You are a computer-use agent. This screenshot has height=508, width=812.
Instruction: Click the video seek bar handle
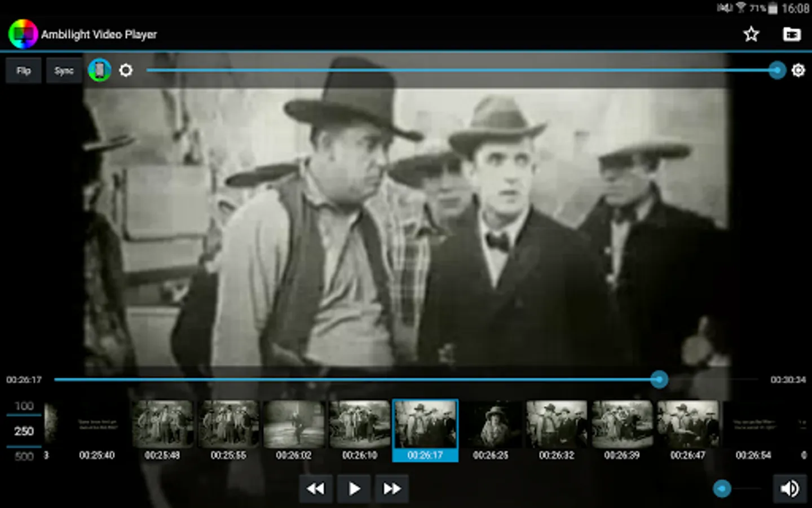click(x=659, y=379)
